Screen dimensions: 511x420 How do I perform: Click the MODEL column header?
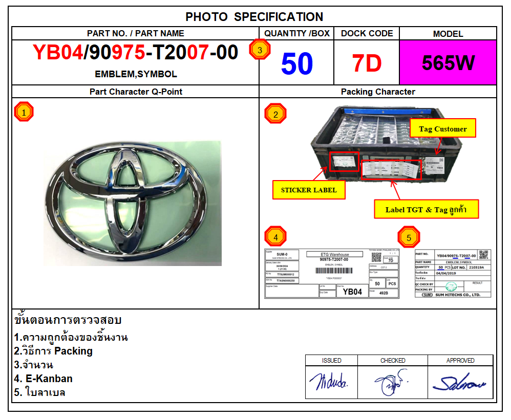(448, 34)
